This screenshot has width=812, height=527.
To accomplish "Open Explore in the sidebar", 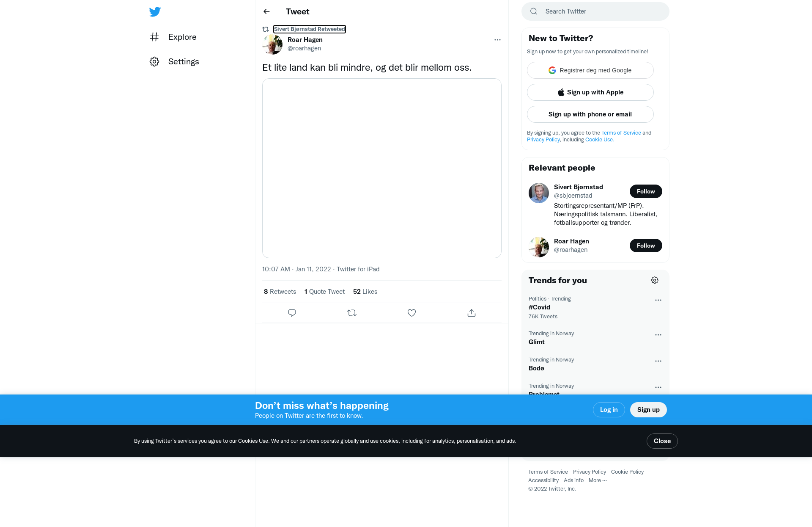I will tap(173, 37).
